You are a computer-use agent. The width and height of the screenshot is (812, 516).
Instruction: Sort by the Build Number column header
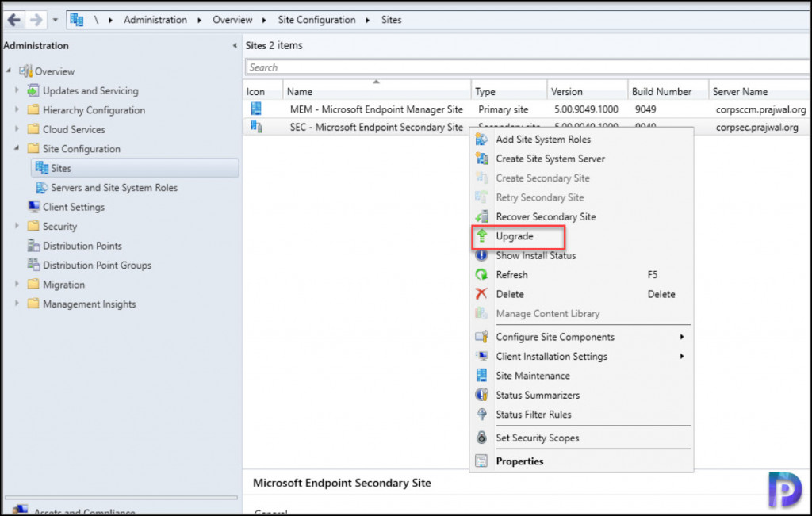pos(668,91)
